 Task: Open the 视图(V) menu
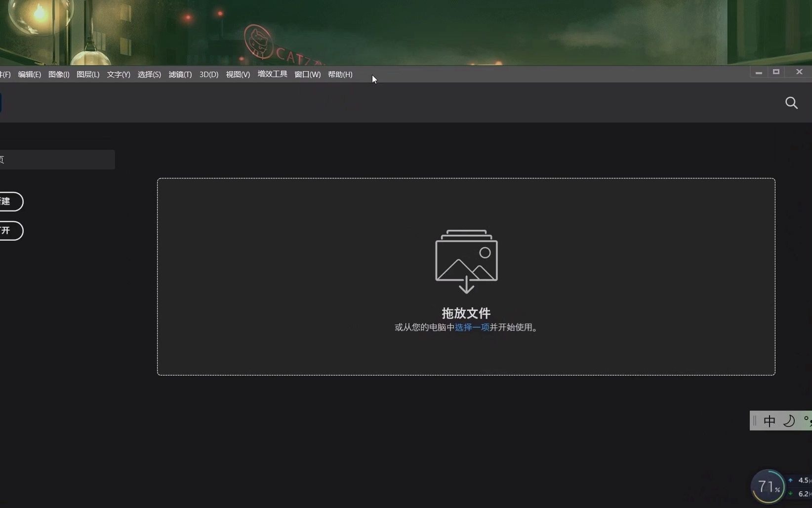pyautogui.click(x=237, y=74)
